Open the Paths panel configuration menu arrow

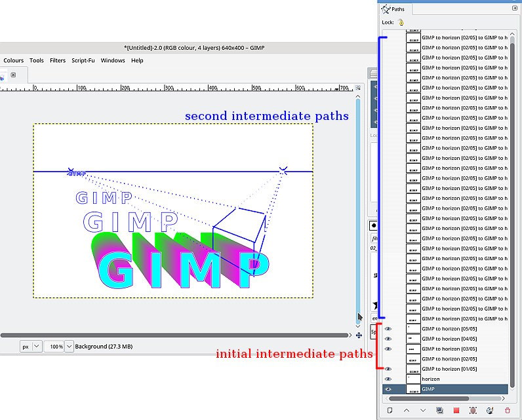[514, 9]
